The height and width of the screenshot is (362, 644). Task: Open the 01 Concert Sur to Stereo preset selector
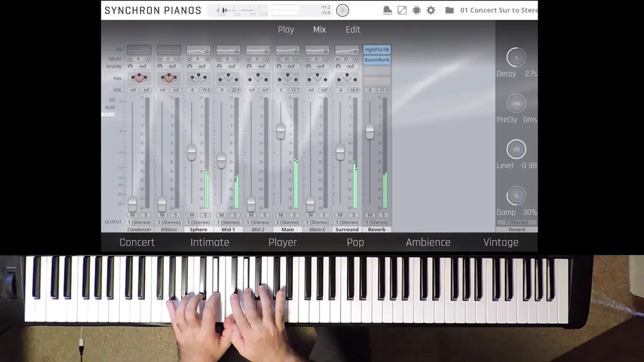pos(499,10)
